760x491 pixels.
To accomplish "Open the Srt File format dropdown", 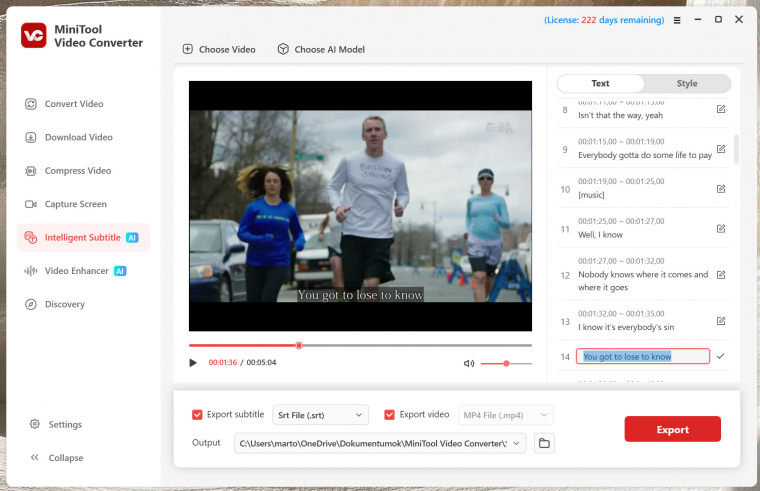I will tap(320, 415).
